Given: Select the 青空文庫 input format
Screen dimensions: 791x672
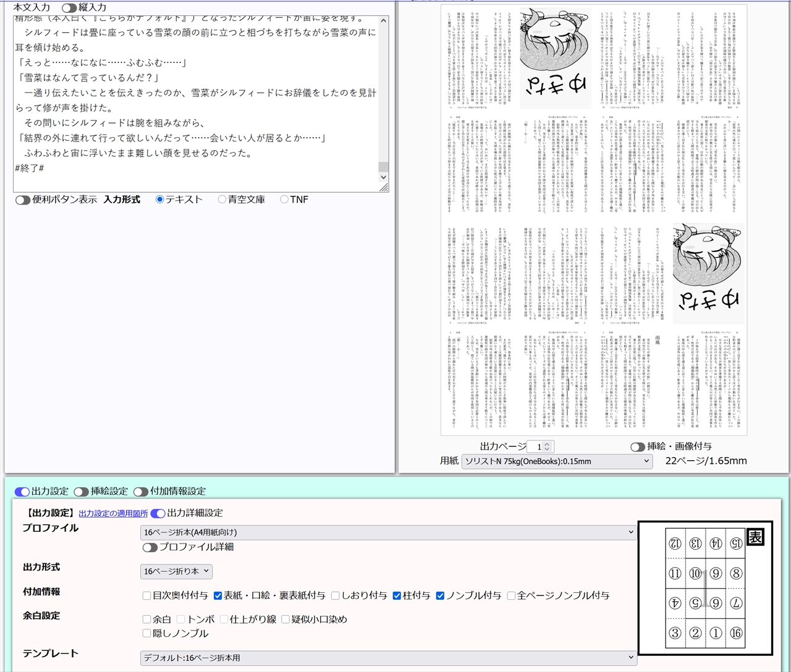Looking at the screenshot, I should pyautogui.click(x=221, y=199).
